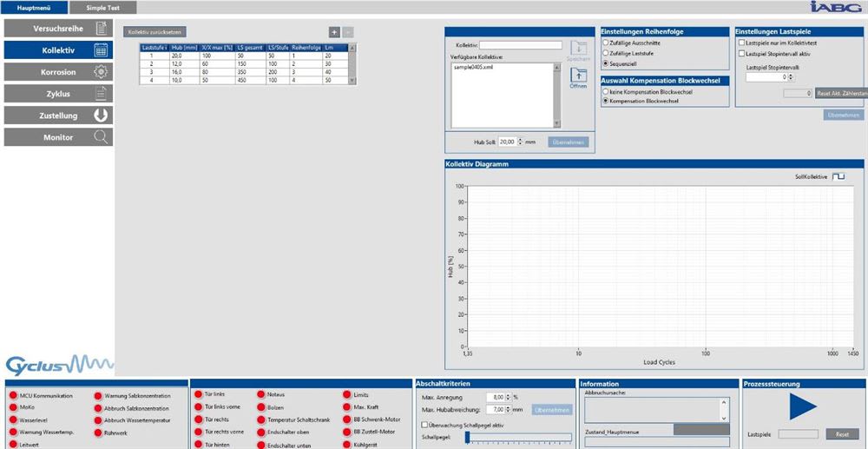Click inside the Kollektiv name field
This screenshot has height=449, width=868.
click(520, 45)
